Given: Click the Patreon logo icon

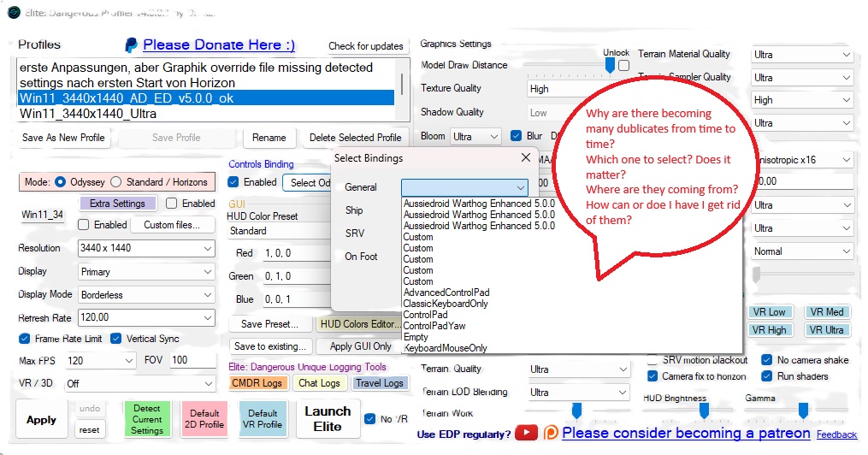Looking at the screenshot, I should pyautogui.click(x=551, y=433).
